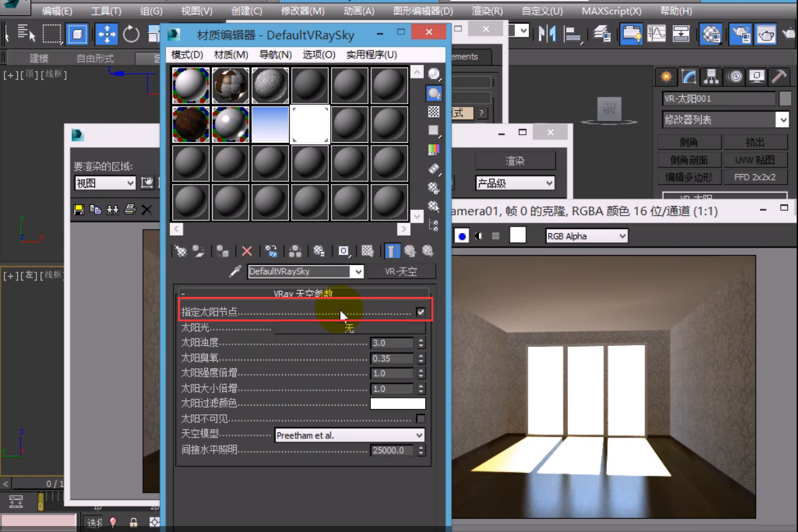This screenshot has width=798, height=532.
Task: Switch to the Hierarchy command panel tab
Action: (712, 77)
